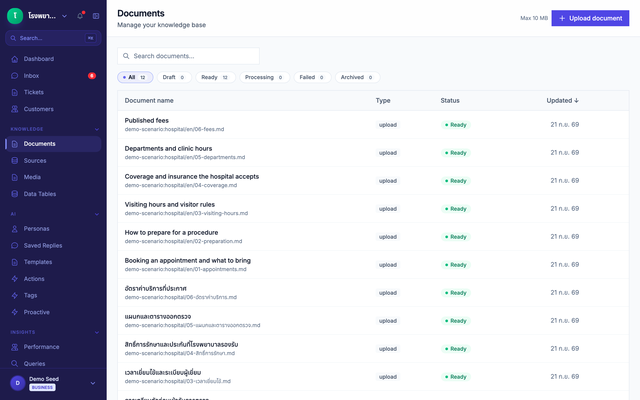Open Coverage and insurance the hospital accepts
640x400 pixels.
(192, 176)
